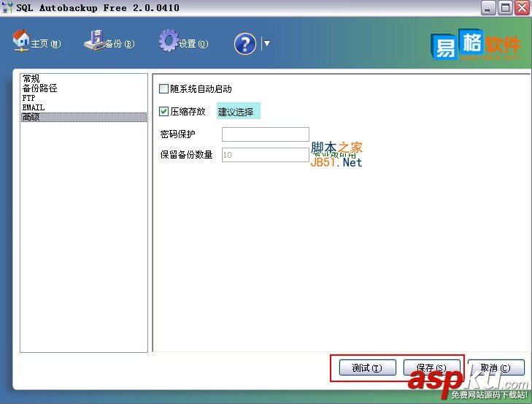Screen dimensions: 532x404
Task: Minimize the SQL Autobackup window
Action: tap(488, 7)
